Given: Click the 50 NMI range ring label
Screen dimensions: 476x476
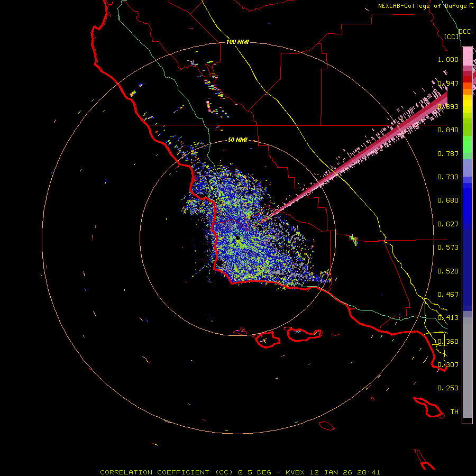Looking at the screenshot, I should tap(237, 140).
